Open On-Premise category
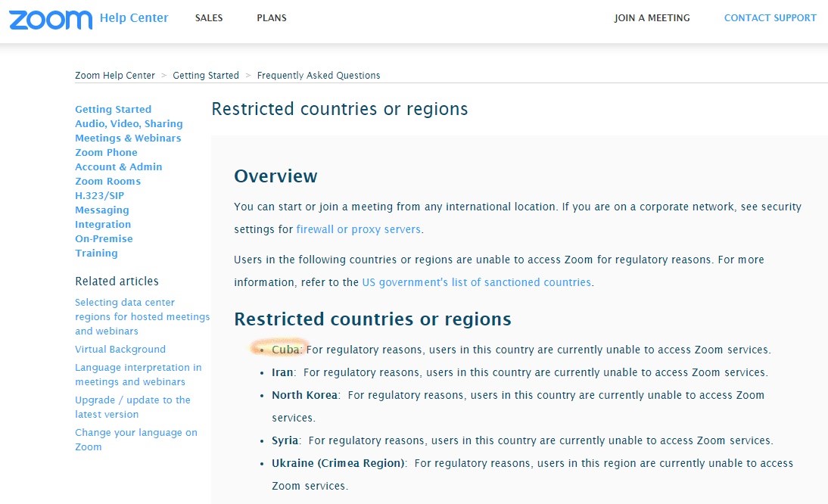Viewport: 828px width, 504px height. coord(104,238)
